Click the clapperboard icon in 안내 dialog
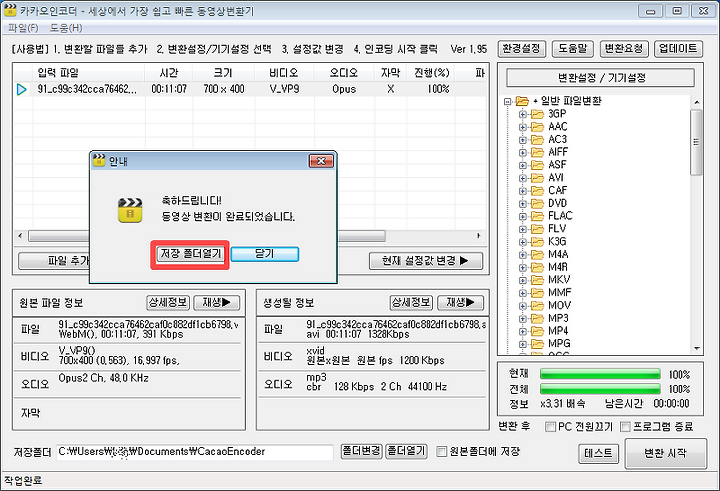 click(130, 210)
